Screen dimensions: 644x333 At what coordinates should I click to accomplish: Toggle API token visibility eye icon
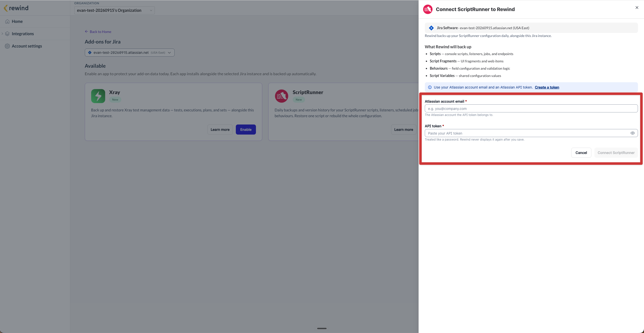[x=632, y=133]
